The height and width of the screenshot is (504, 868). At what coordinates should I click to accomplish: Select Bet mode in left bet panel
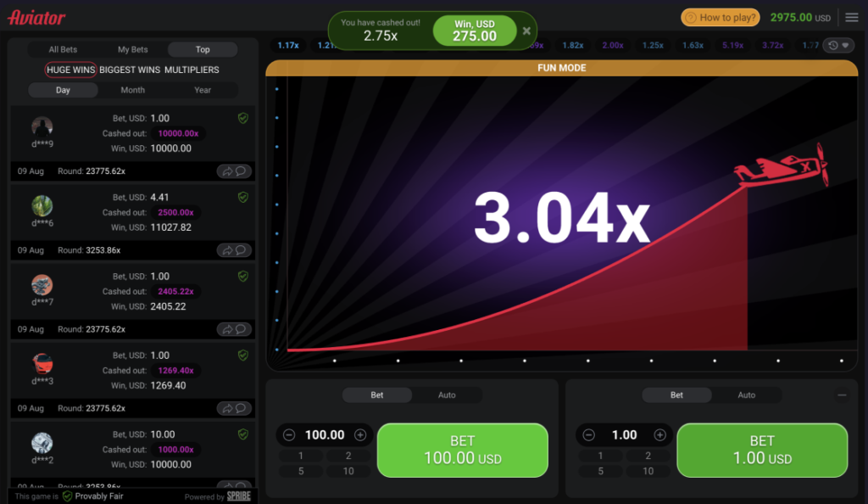tap(377, 395)
